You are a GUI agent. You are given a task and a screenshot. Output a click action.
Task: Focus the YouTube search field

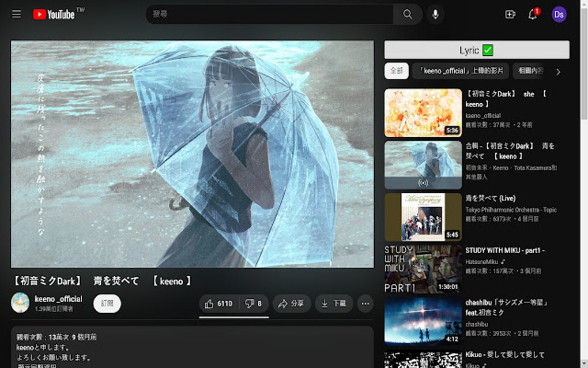pyautogui.click(x=270, y=14)
